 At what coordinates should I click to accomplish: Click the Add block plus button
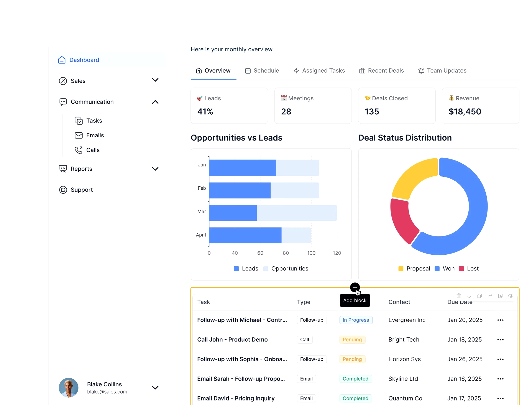click(355, 288)
